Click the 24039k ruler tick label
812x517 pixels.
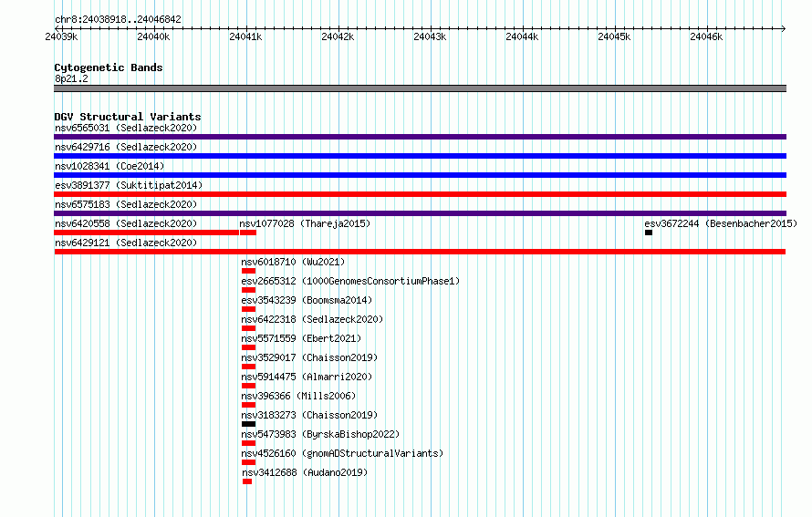pos(61,36)
